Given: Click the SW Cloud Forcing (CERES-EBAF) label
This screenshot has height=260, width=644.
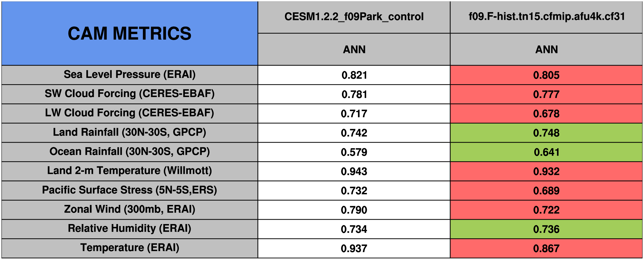Looking at the screenshot, I should pos(130,94).
